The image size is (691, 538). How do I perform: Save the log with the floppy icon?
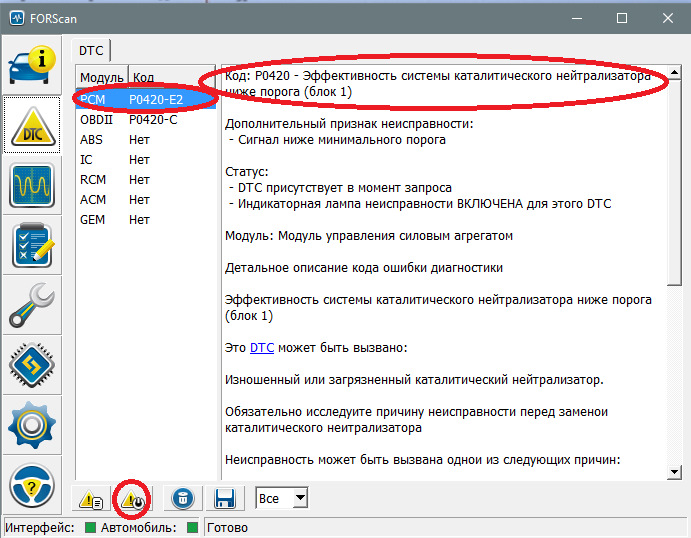(x=225, y=499)
